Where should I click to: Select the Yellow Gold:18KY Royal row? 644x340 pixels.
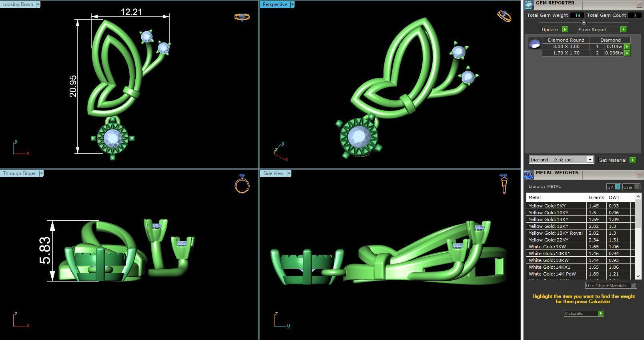coord(580,233)
